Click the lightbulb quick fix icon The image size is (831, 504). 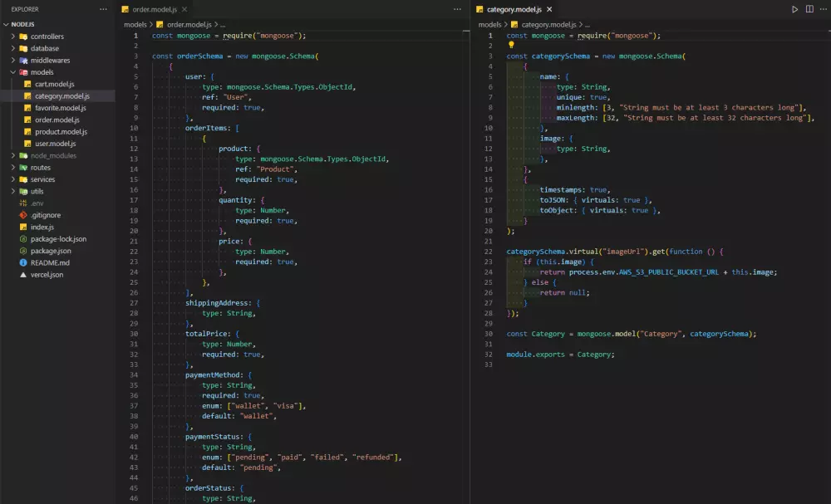pos(511,45)
